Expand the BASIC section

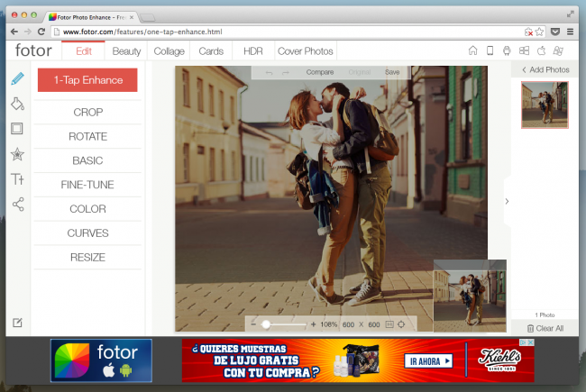tap(87, 160)
